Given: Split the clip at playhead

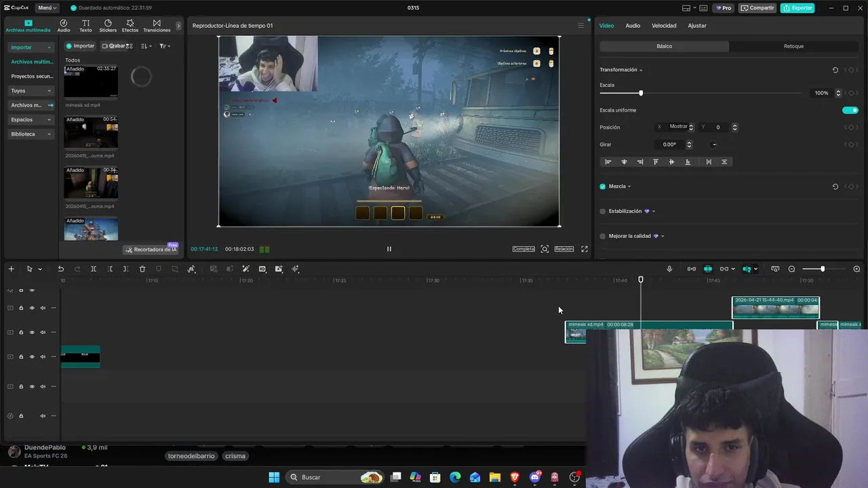Looking at the screenshot, I should pos(94,269).
